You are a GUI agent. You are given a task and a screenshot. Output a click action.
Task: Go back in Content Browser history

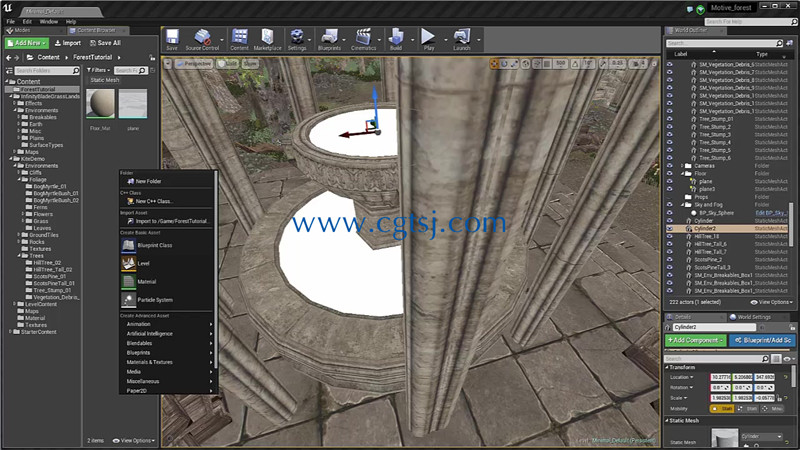coord(8,58)
